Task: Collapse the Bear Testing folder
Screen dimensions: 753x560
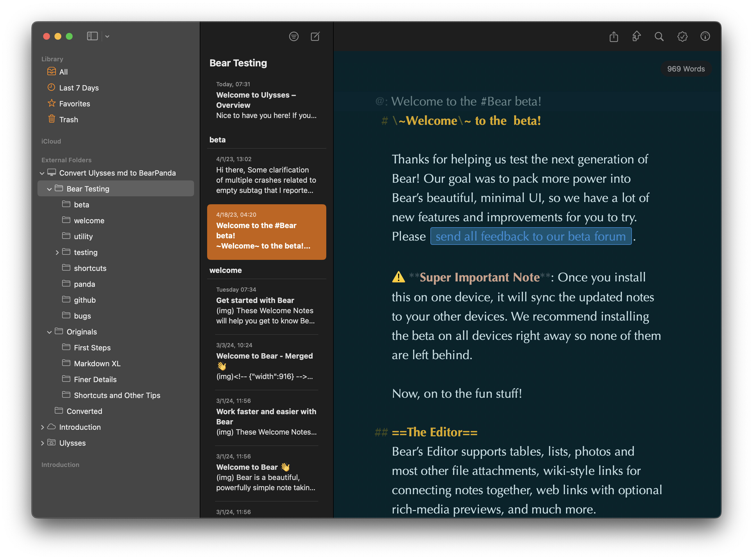Action: (x=49, y=189)
